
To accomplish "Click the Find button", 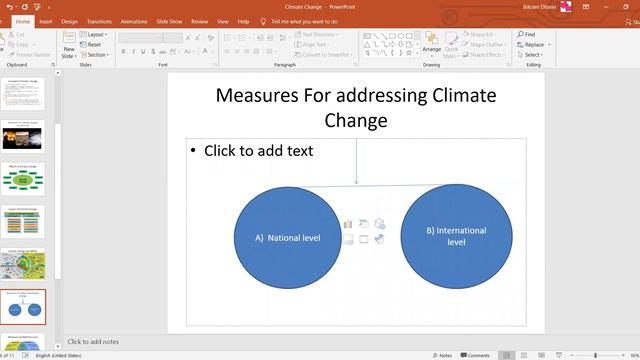I will click(x=526, y=35).
